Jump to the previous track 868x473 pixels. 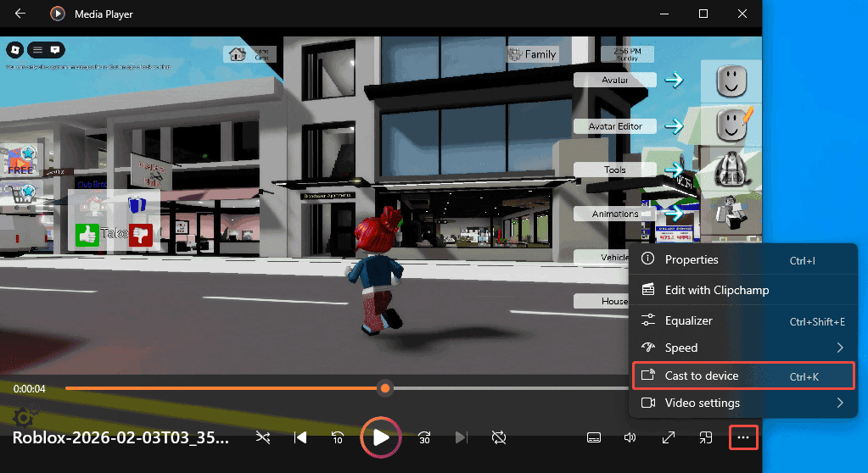[x=300, y=437]
